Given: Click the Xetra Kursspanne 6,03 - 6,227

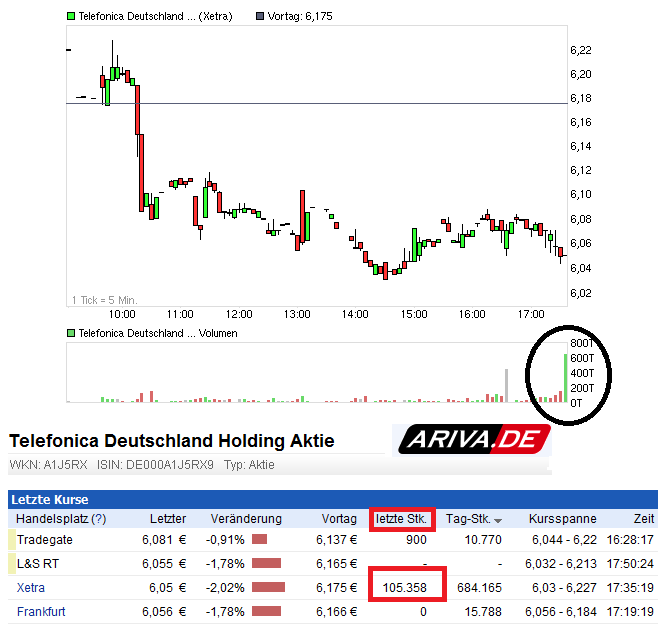Looking at the screenshot, I should 564,588.
